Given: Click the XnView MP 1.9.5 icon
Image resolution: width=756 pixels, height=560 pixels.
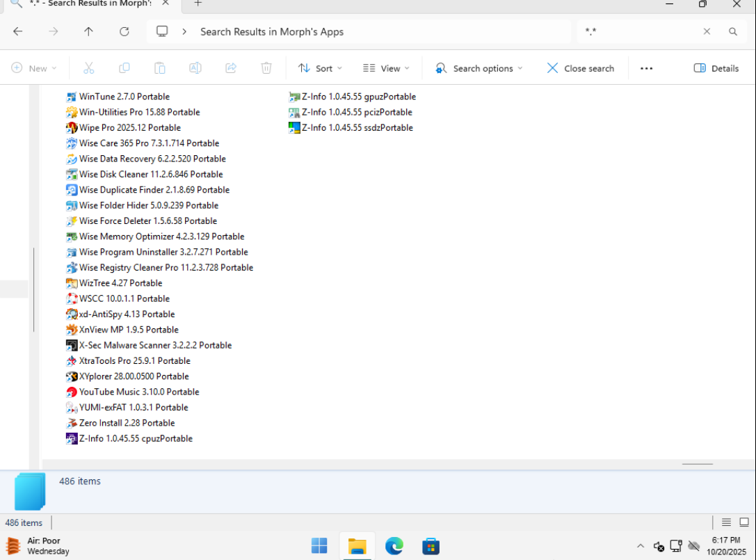Looking at the screenshot, I should [x=72, y=330].
